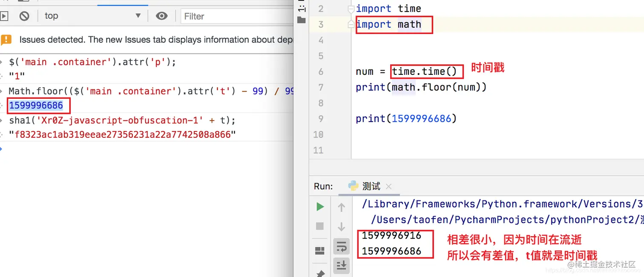644x277 pixels.
Task: Click line number 6 in the gutter
Action: [x=321, y=72]
